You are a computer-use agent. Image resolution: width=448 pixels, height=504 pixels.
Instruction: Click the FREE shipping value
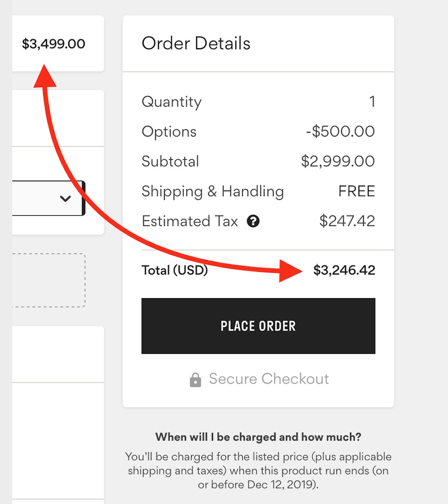click(356, 192)
